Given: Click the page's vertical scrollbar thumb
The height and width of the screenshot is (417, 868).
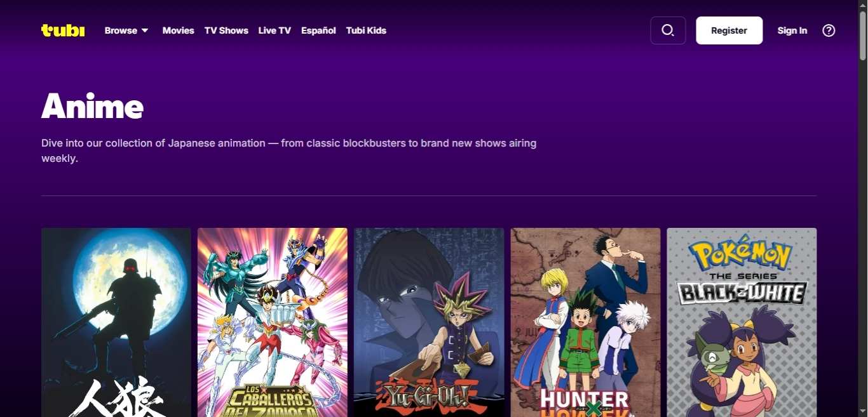Looking at the screenshot, I should [863, 36].
